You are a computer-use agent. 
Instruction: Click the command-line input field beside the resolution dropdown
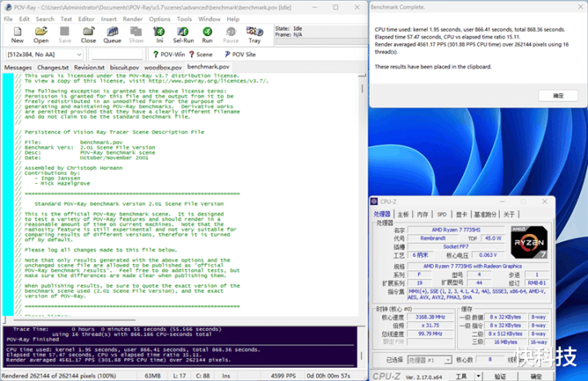click(122, 54)
